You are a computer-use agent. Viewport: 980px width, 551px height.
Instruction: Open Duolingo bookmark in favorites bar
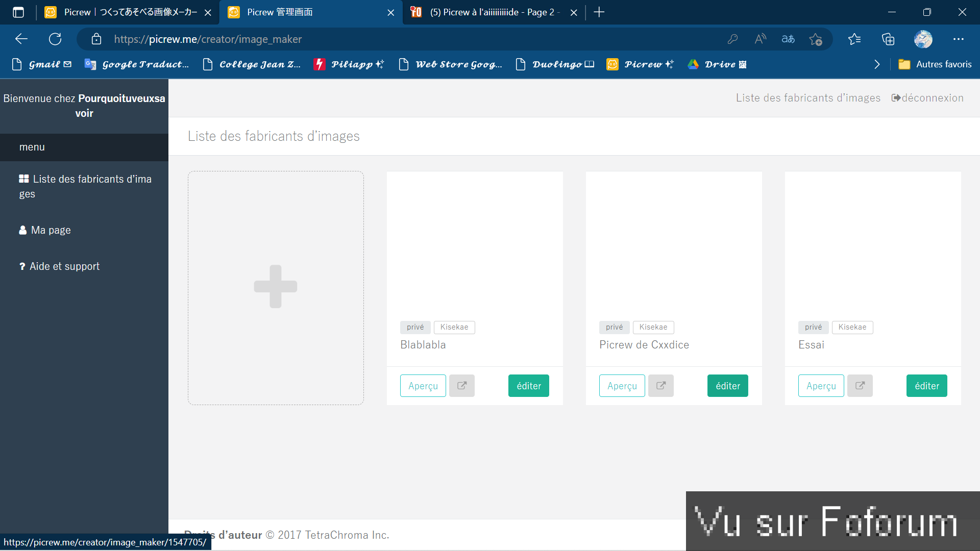click(x=555, y=64)
